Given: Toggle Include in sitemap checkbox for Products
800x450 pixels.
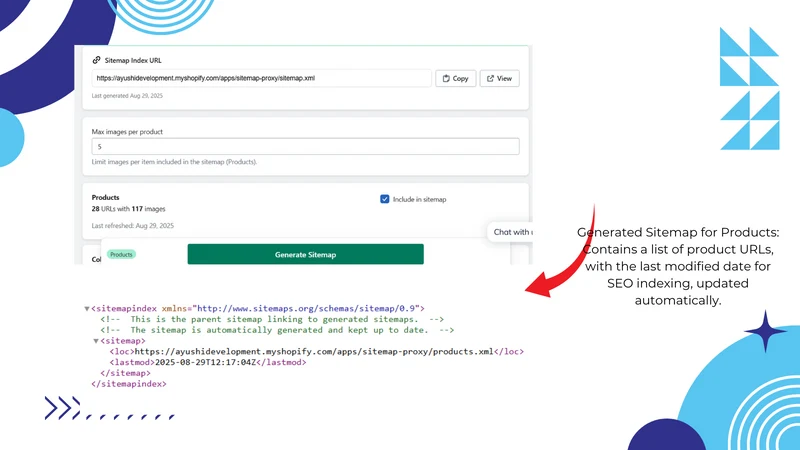Looking at the screenshot, I should click(385, 199).
